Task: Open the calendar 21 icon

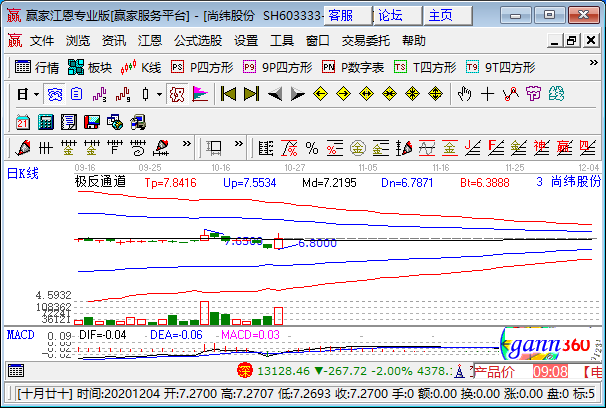Action: 23,122
